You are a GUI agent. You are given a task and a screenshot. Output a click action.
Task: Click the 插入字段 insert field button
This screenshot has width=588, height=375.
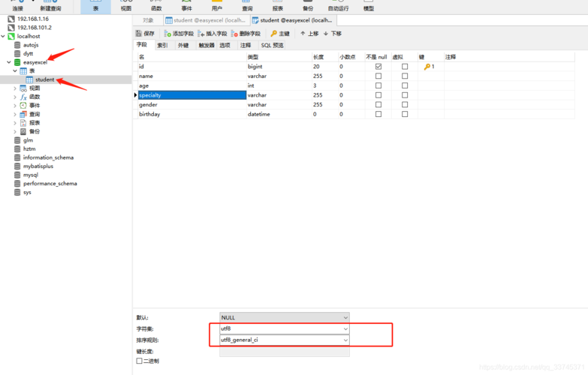[x=213, y=33]
